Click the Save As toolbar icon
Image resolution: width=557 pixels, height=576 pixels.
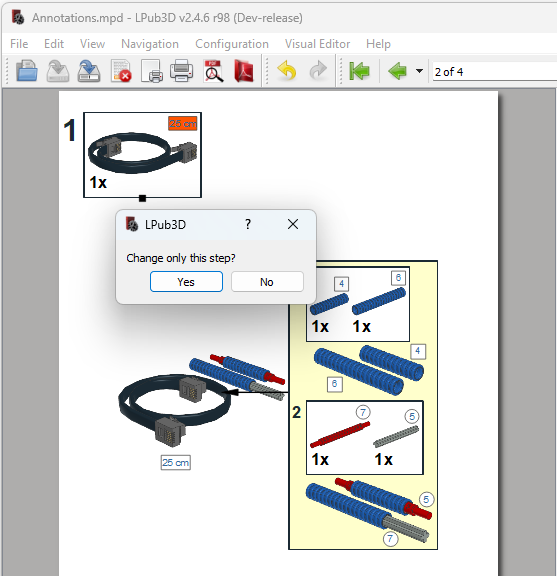tap(89, 71)
